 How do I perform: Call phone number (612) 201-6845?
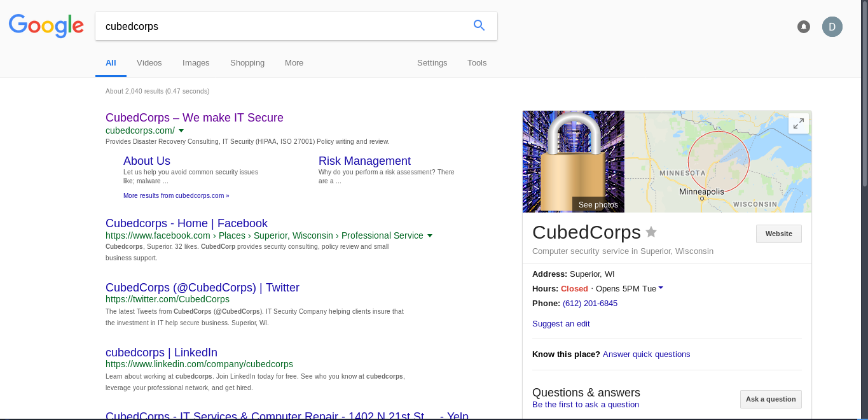590,304
